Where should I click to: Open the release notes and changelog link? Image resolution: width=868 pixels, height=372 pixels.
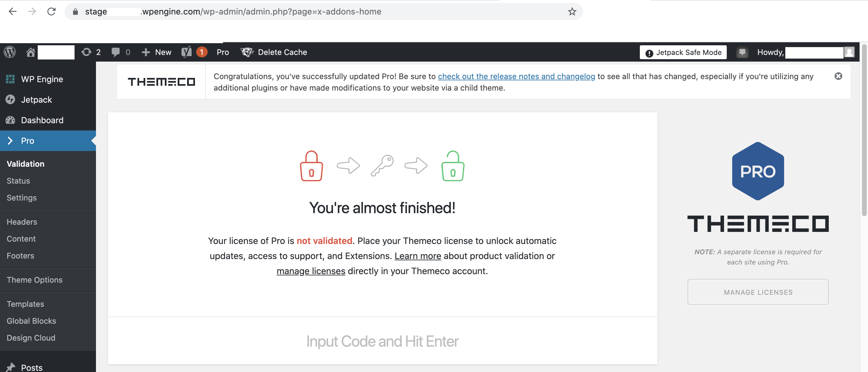coord(516,76)
